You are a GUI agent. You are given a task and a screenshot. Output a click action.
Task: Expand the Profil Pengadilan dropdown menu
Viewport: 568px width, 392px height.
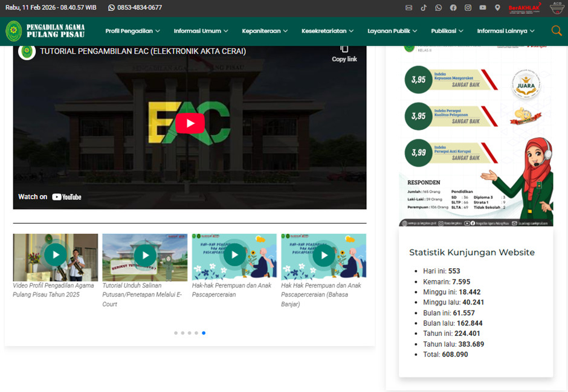point(132,31)
